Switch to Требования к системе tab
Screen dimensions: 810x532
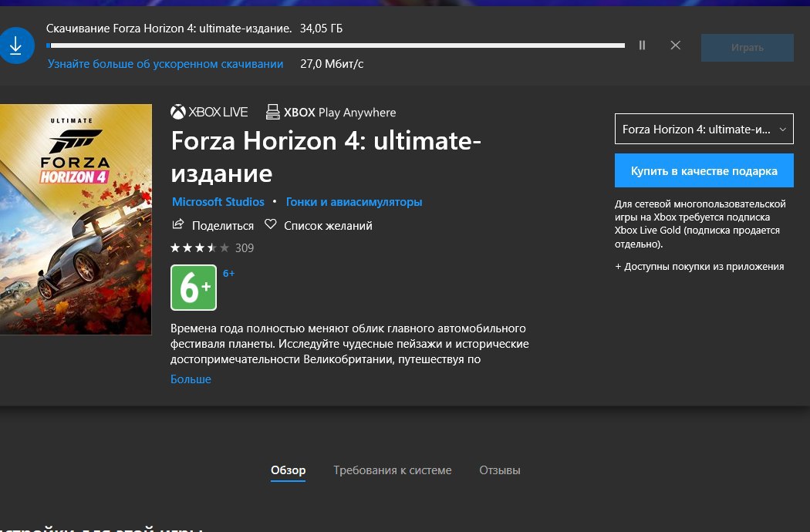coord(392,470)
